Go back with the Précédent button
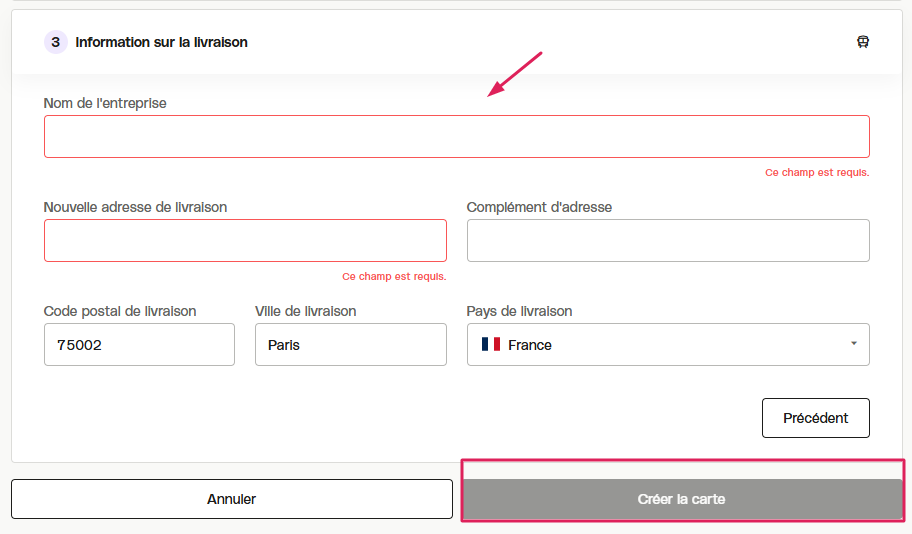Image resolution: width=912 pixels, height=534 pixels. click(x=815, y=418)
